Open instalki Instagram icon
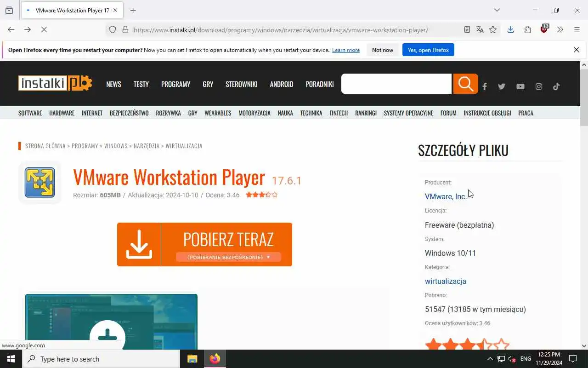The width and height of the screenshot is (588, 368). (539, 86)
